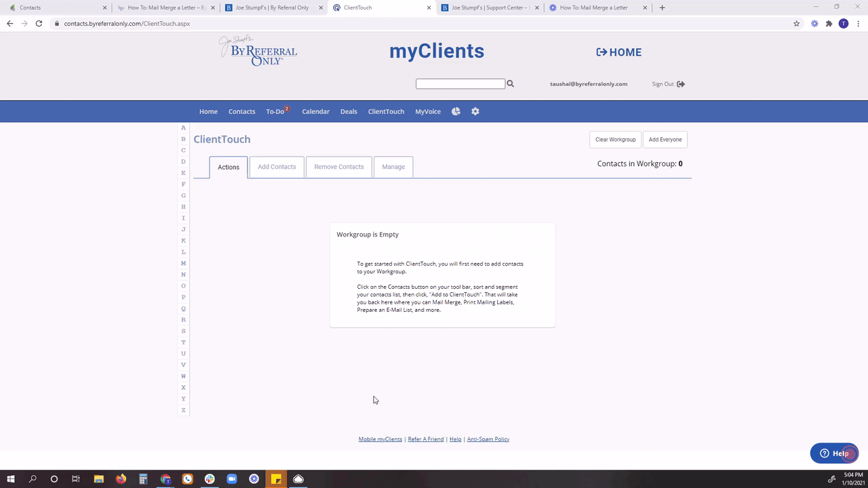Click the HOME link in header

(x=618, y=52)
